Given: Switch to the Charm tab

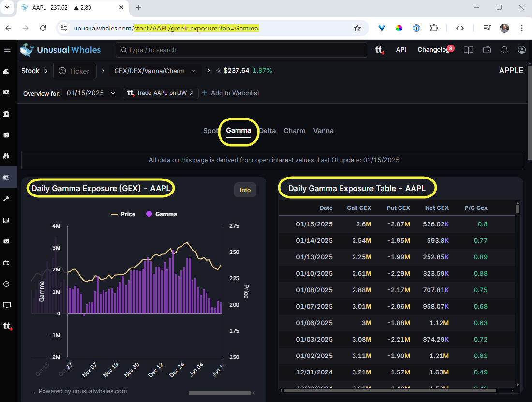Looking at the screenshot, I should click(295, 131).
